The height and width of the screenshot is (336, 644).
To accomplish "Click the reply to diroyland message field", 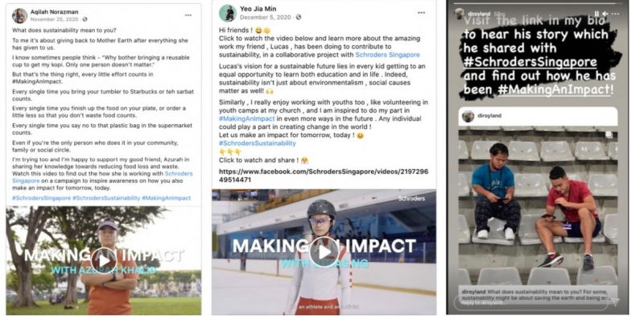I will pos(532,302).
